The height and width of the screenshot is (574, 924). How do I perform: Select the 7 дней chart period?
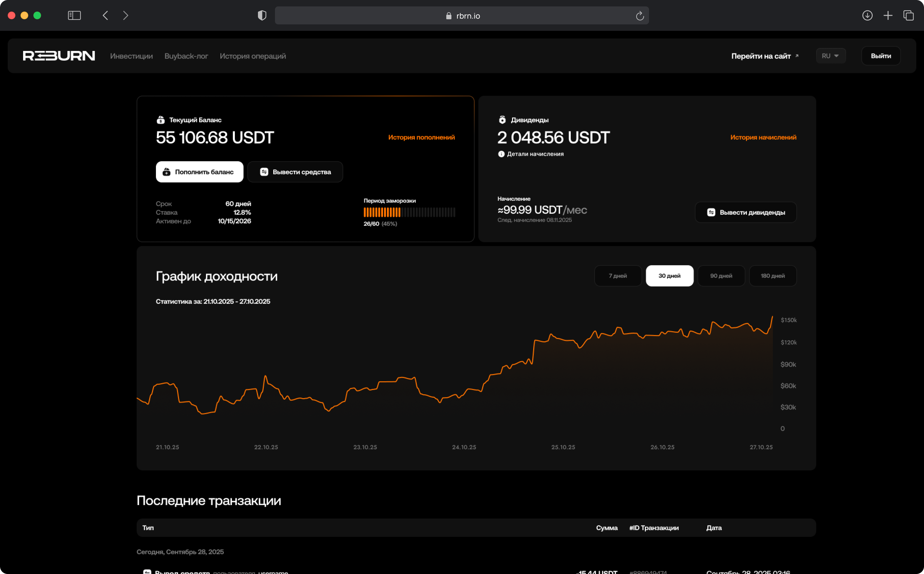click(618, 276)
